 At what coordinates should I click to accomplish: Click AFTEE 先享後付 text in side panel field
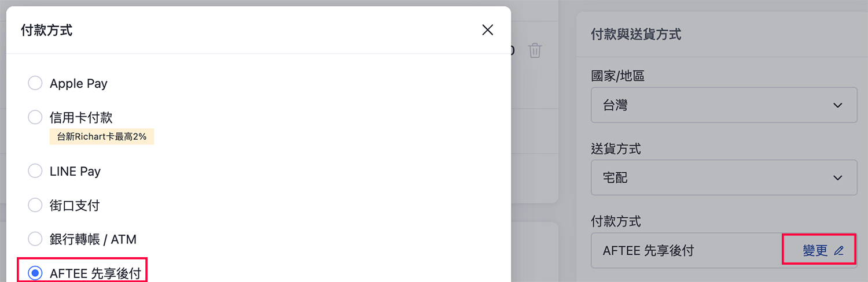648,251
